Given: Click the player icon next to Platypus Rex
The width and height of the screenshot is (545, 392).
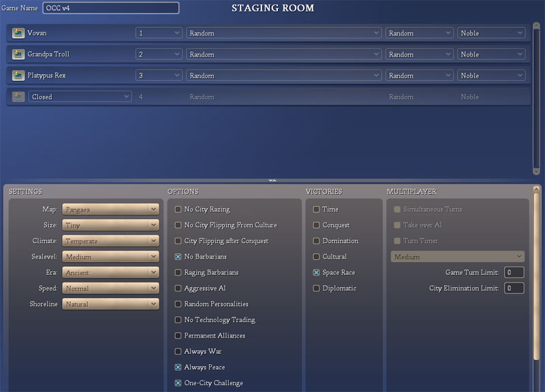Looking at the screenshot, I should pyautogui.click(x=18, y=76).
